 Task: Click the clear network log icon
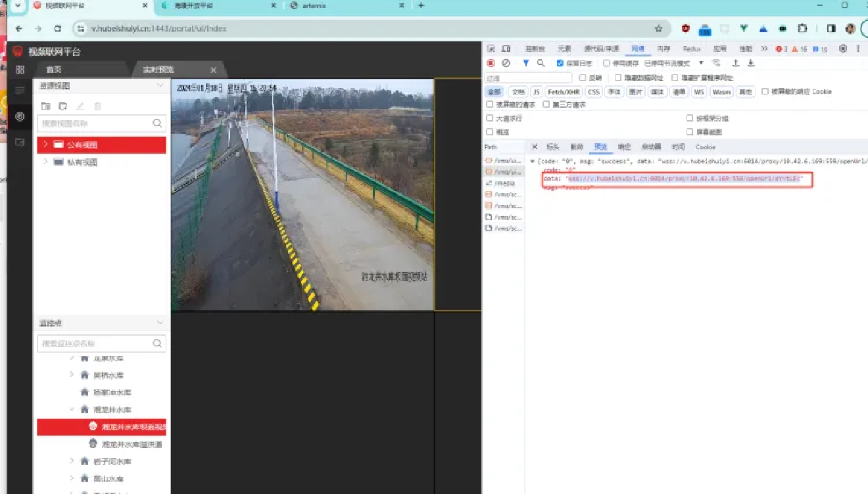[x=506, y=63]
